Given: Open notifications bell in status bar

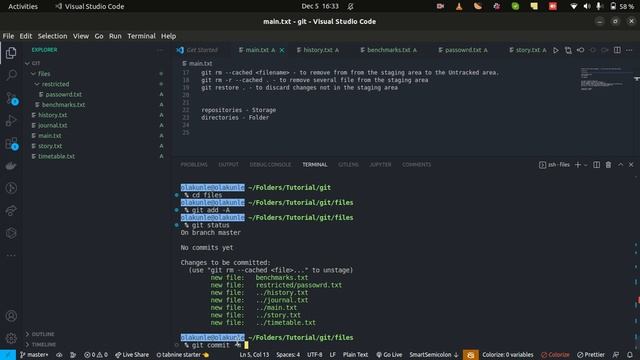Looking at the screenshot, I should (630, 355).
